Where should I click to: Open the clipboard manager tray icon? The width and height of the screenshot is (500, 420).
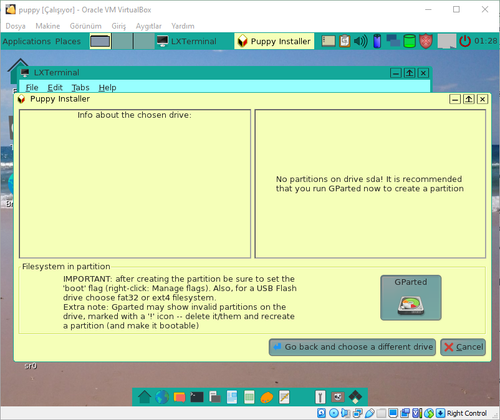345,41
